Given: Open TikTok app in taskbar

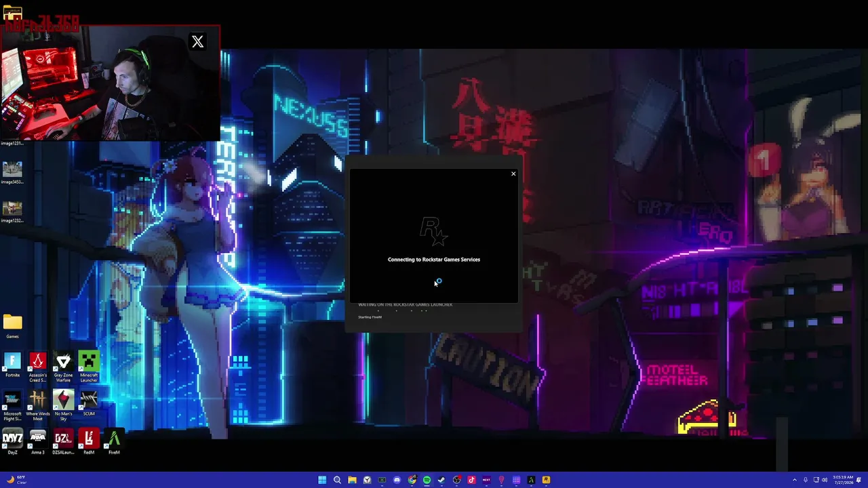Looking at the screenshot, I should point(471,480).
